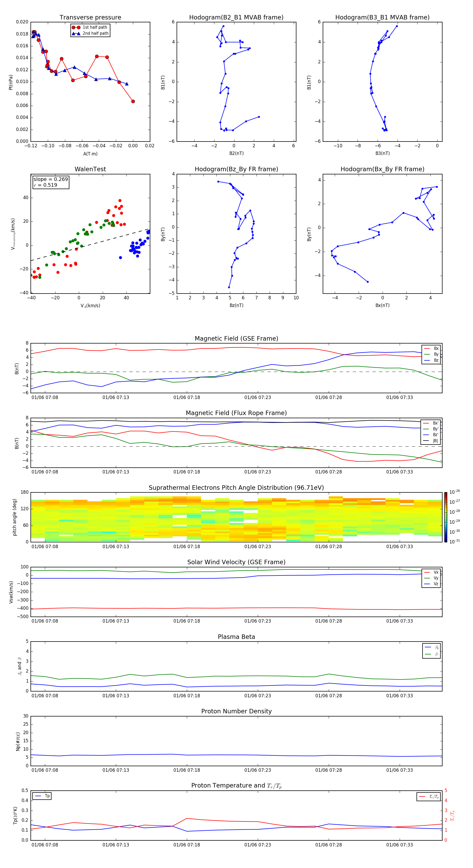Click the 'Hodogram(Bx_By FR frame)' title
This screenshot has height=868, width=473.
[x=382, y=169]
